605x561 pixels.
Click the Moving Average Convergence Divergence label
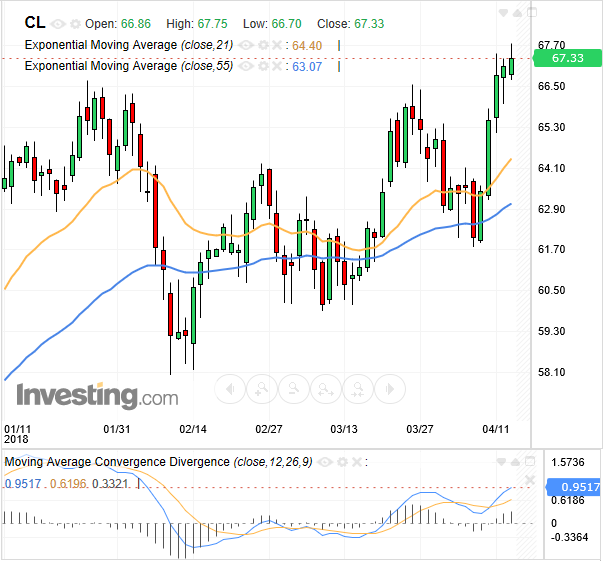(158, 462)
